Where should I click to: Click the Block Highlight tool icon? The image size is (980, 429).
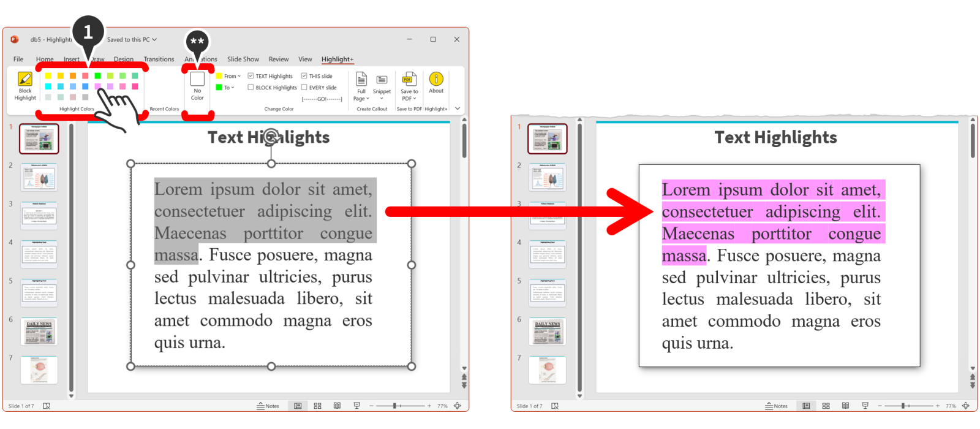25,79
